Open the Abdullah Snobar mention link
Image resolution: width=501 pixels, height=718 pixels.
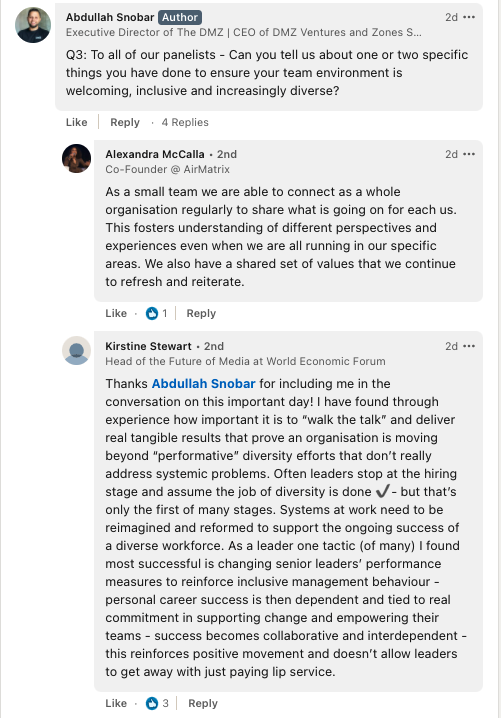[203, 383]
